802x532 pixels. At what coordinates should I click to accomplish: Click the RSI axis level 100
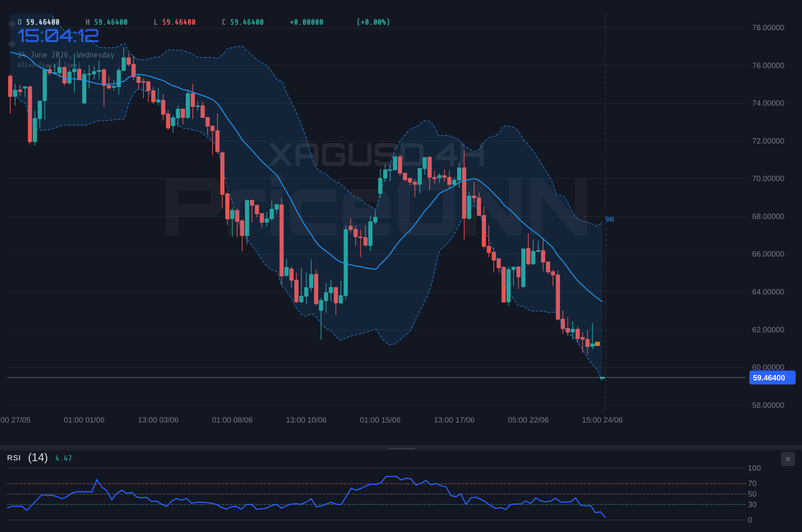pos(754,468)
